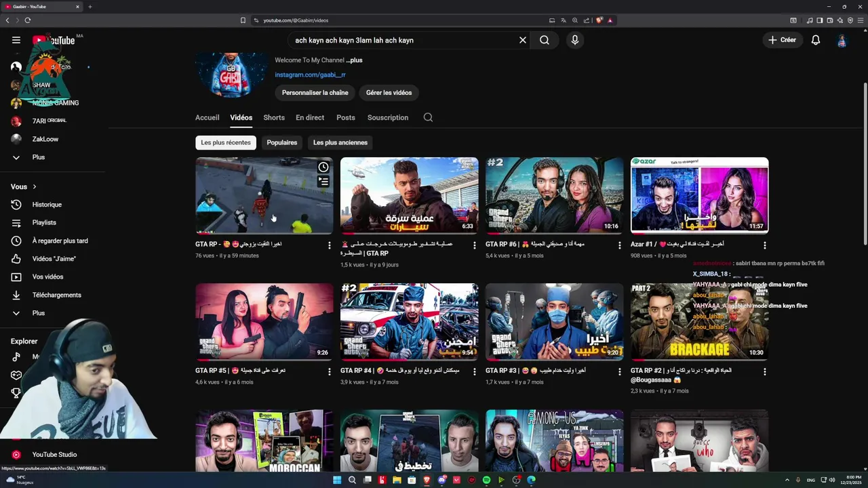Open a new browser tab

[x=90, y=7]
